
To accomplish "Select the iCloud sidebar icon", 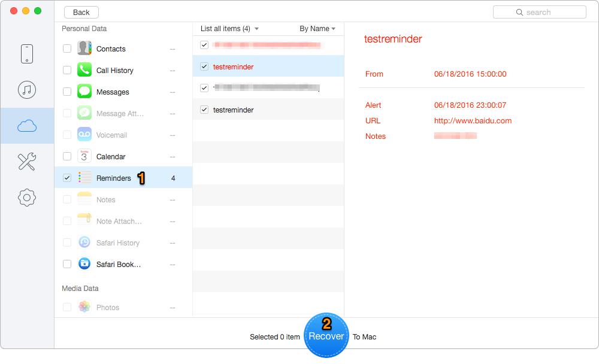I will click(27, 126).
